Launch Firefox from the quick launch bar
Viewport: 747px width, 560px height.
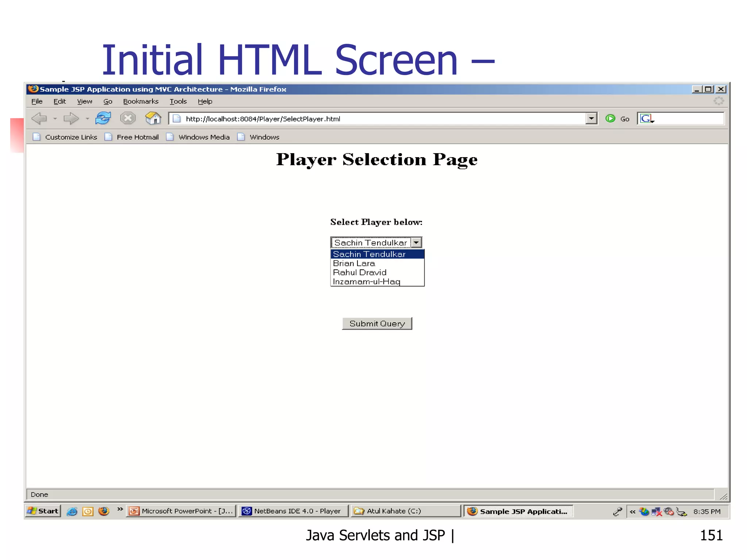[104, 511]
